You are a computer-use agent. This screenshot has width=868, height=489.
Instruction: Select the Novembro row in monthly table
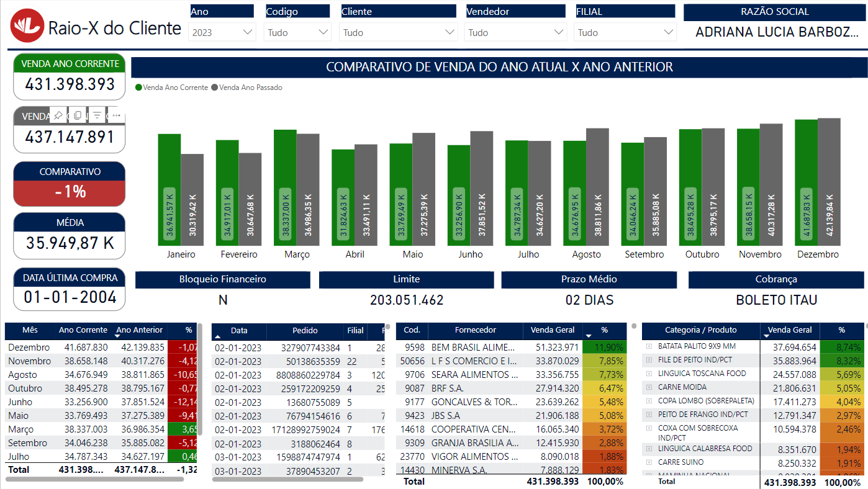[x=101, y=361]
